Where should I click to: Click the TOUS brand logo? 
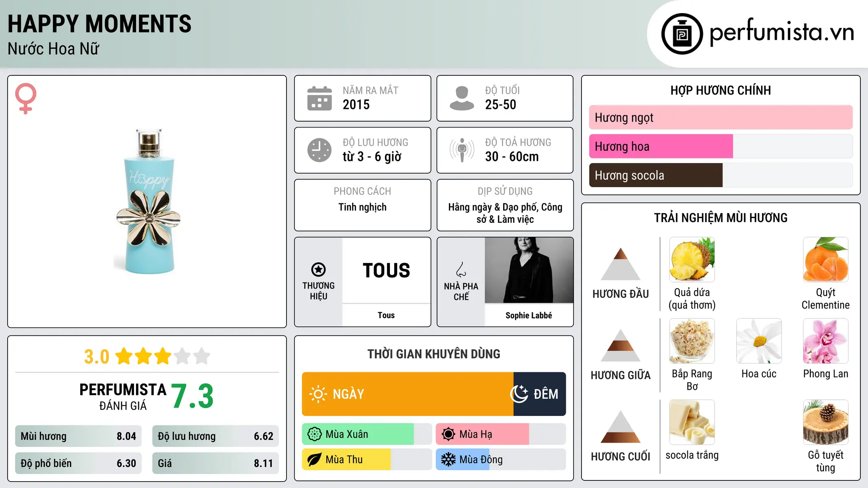coord(387,270)
